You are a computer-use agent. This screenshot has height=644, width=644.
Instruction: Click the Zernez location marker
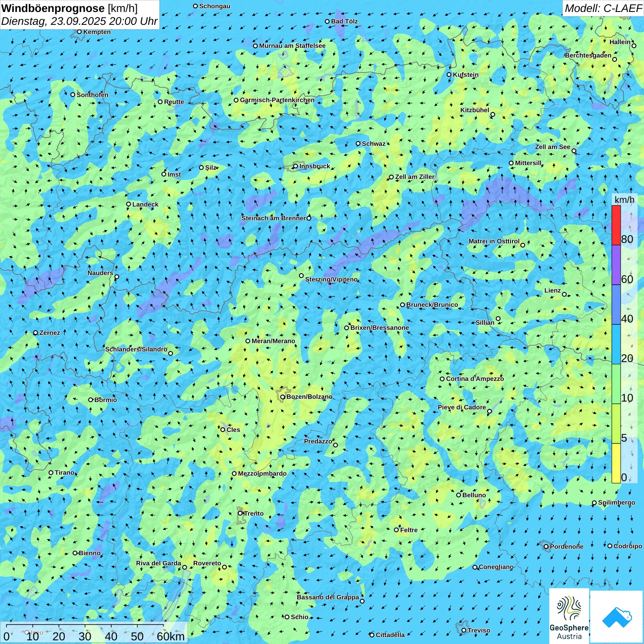tap(35, 333)
